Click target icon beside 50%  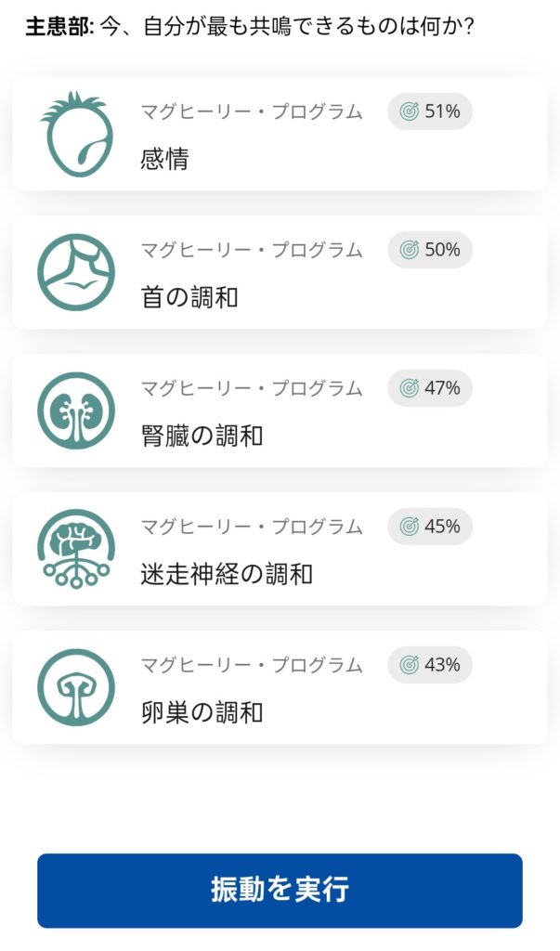pos(409,250)
